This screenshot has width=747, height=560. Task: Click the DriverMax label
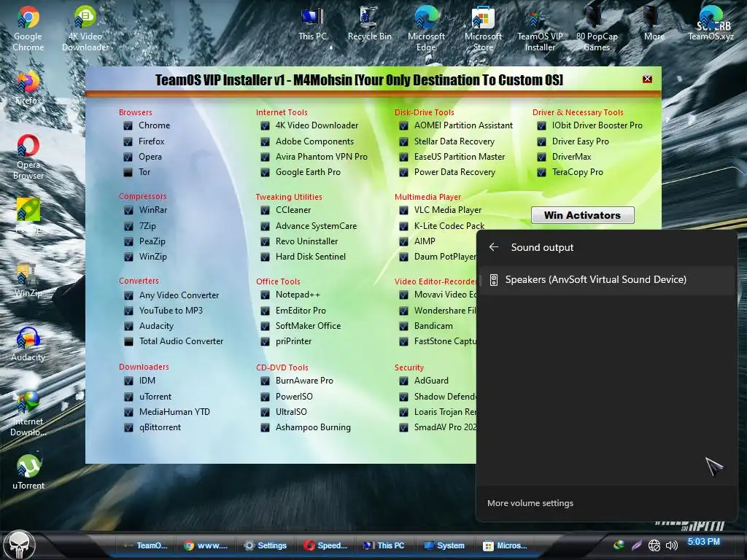tap(571, 157)
